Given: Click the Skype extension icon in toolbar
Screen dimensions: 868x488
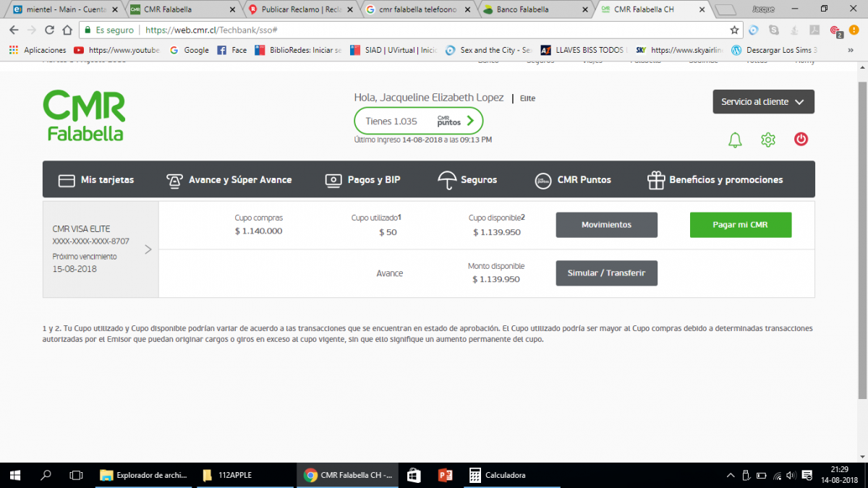Looking at the screenshot, I should tap(774, 30).
